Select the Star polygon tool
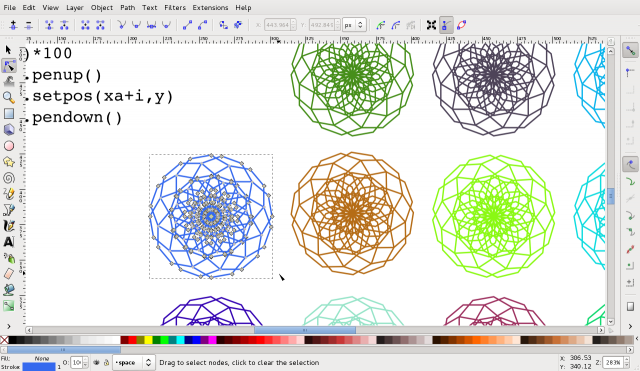This screenshot has width=640, height=371. (9, 162)
